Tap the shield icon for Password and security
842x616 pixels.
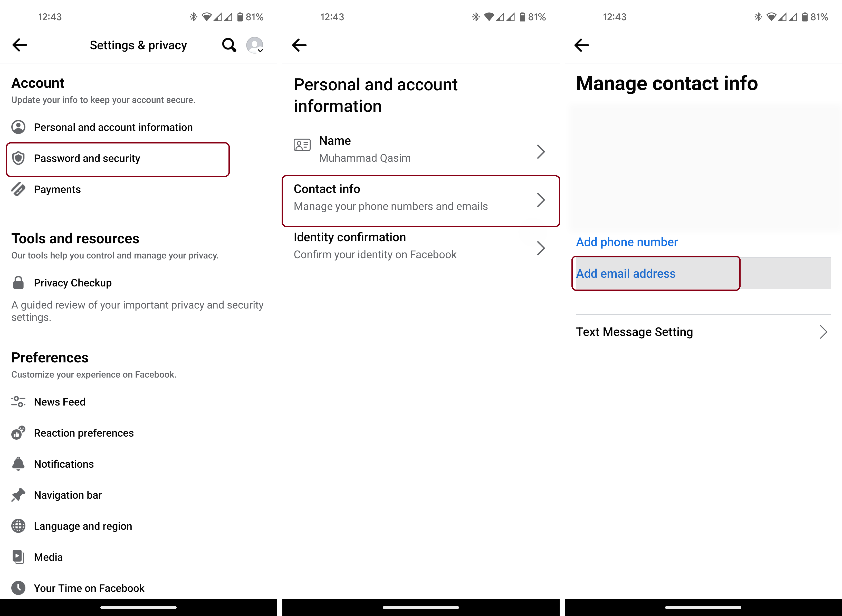click(x=18, y=158)
